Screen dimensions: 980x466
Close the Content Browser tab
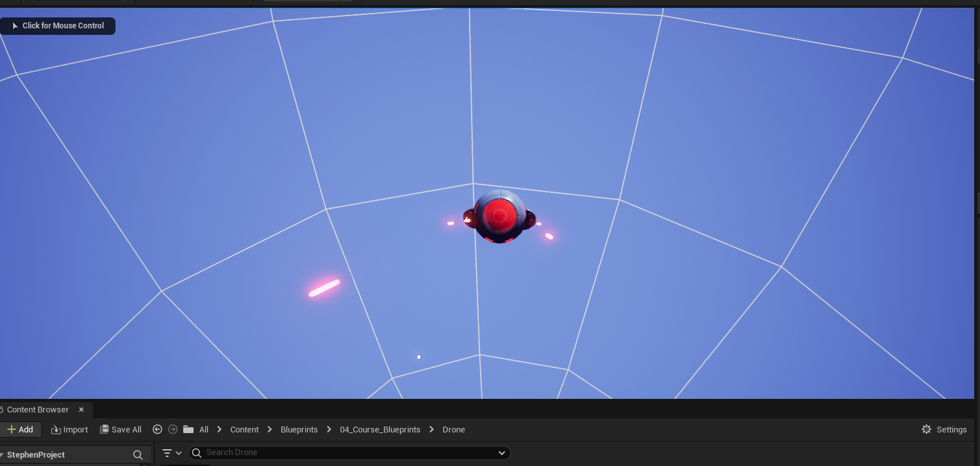(x=81, y=410)
